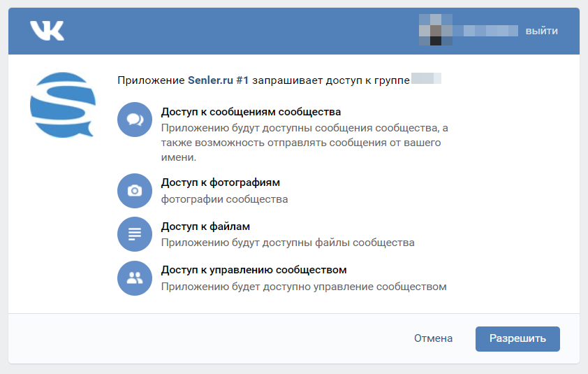Grant access with the Разрешить button
This screenshot has width=588, height=374.
pyautogui.click(x=517, y=339)
